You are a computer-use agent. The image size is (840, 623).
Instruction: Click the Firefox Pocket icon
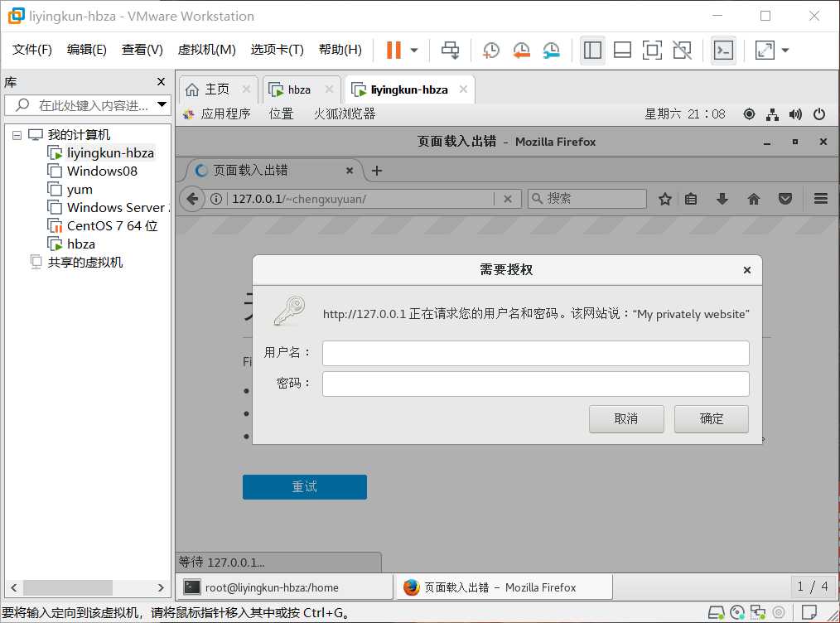pyautogui.click(x=785, y=199)
